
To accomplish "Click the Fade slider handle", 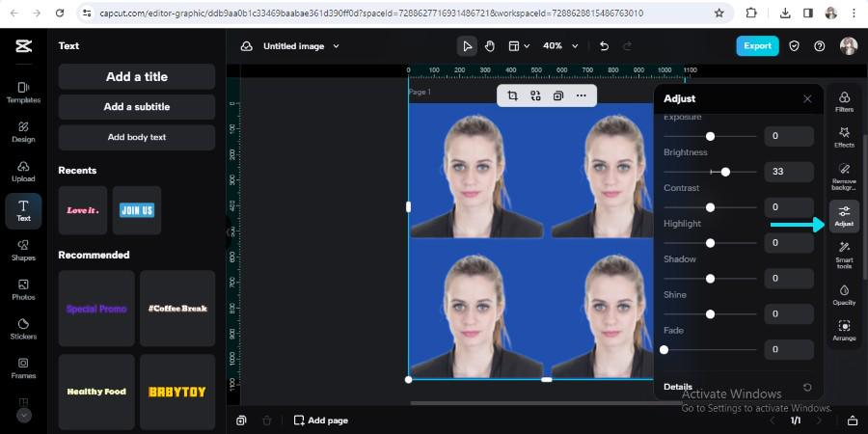I will [x=664, y=350].
